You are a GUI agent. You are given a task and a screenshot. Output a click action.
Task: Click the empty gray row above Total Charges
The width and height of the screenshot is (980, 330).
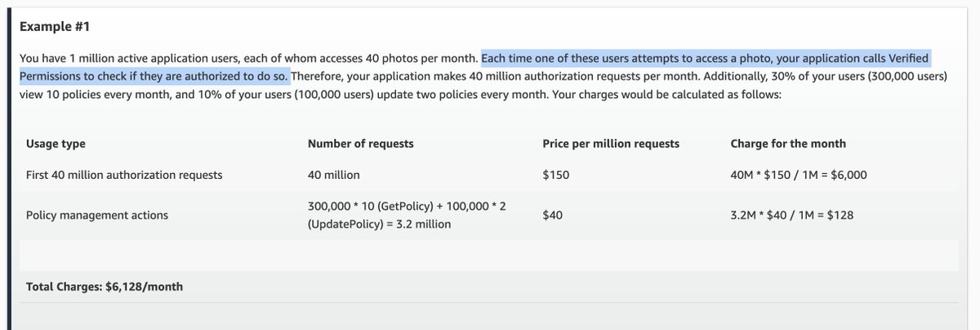click(488, 255)
